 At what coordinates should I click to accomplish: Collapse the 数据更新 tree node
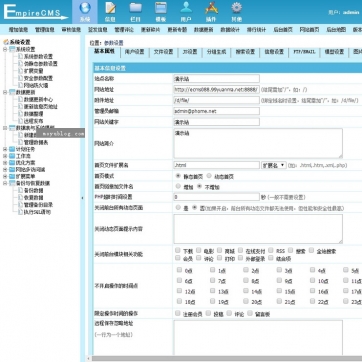coord(5,92)
